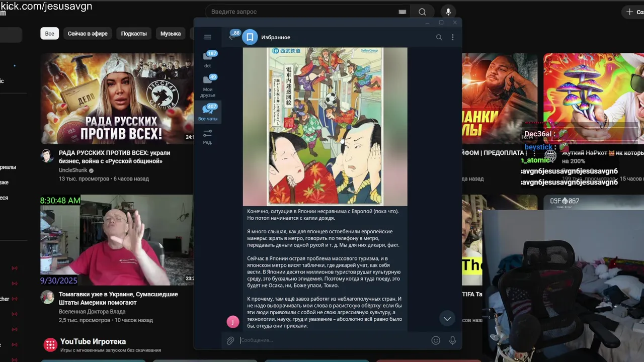Open the video thumbnail with sleeping man
The width and height of the screenshot is (644, 362).
coord(499,99)
